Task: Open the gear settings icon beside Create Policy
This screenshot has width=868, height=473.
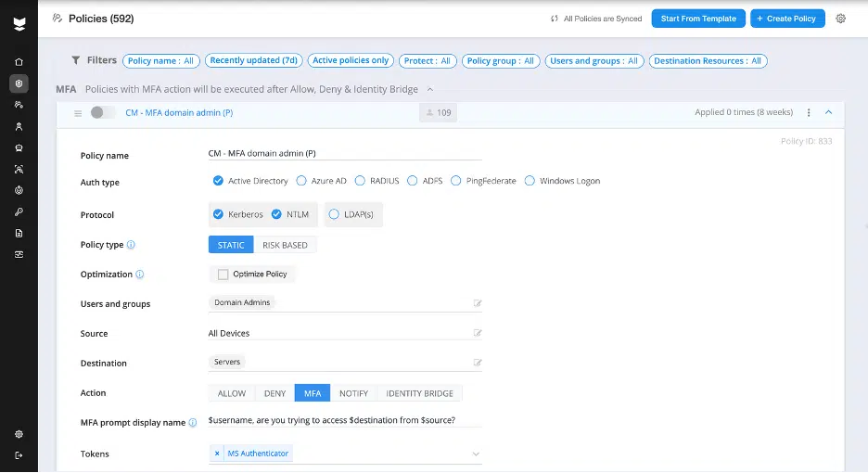Action: pos(841,19)
